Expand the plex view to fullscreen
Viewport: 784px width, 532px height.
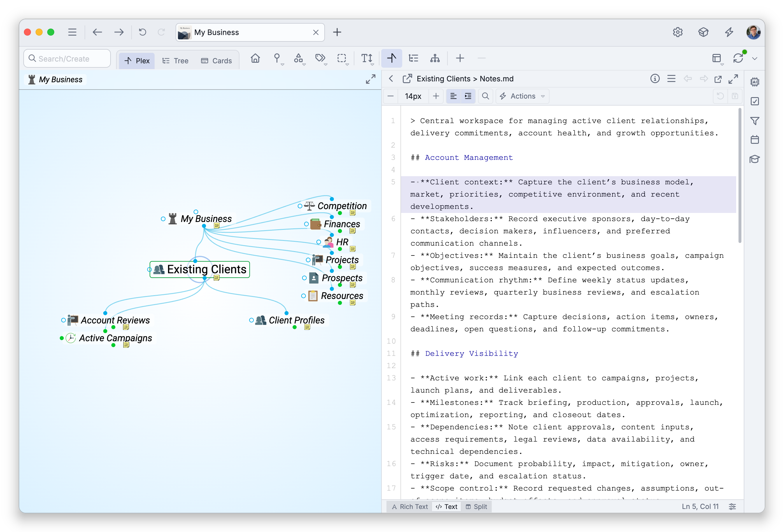coord(370,79)
